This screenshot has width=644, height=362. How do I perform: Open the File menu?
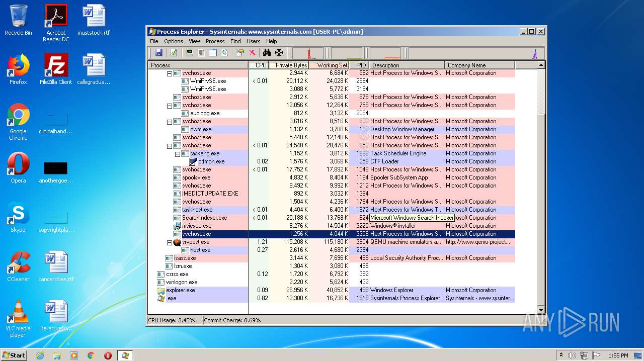tap(154, 41)
